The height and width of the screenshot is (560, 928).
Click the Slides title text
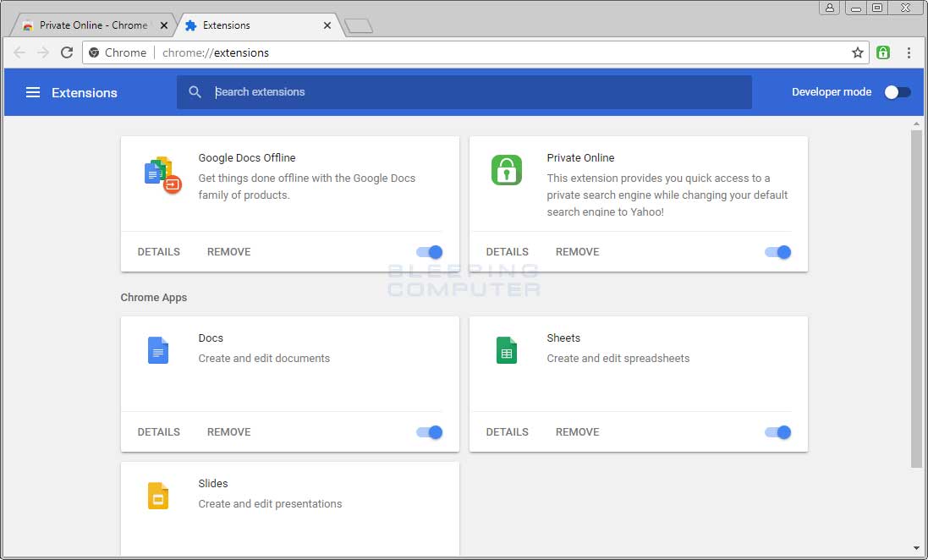(x=213, y=484)
